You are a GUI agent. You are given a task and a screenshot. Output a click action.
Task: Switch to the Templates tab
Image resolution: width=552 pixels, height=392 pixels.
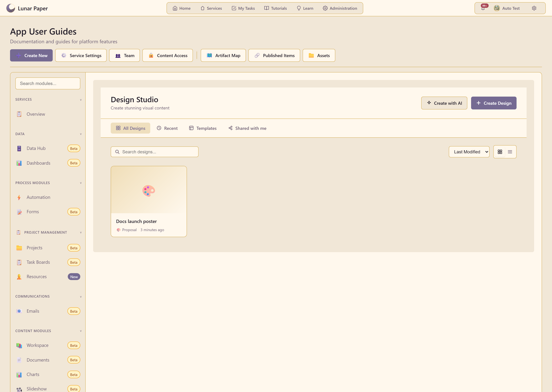(x=203, y=128)
